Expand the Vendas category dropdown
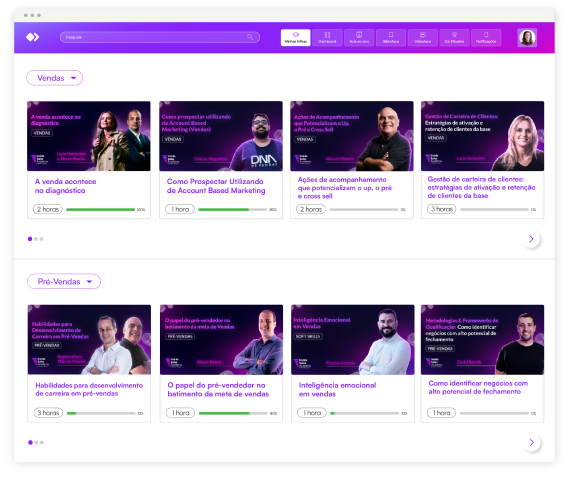 pyautogui.click(x=55, y=78)
